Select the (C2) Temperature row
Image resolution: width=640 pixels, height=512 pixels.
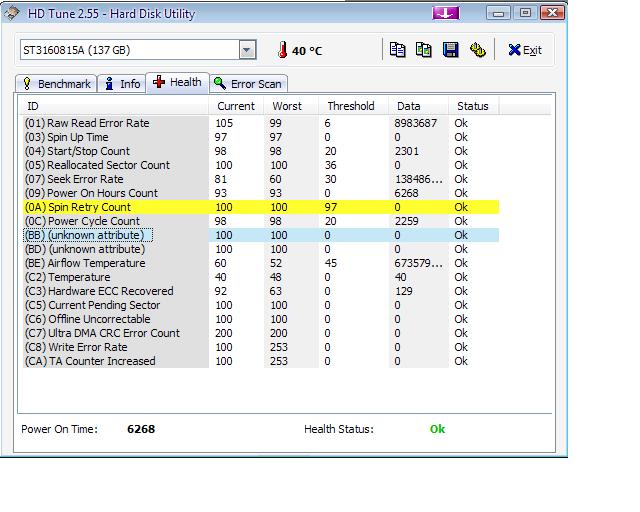click(x=261, y=277)
